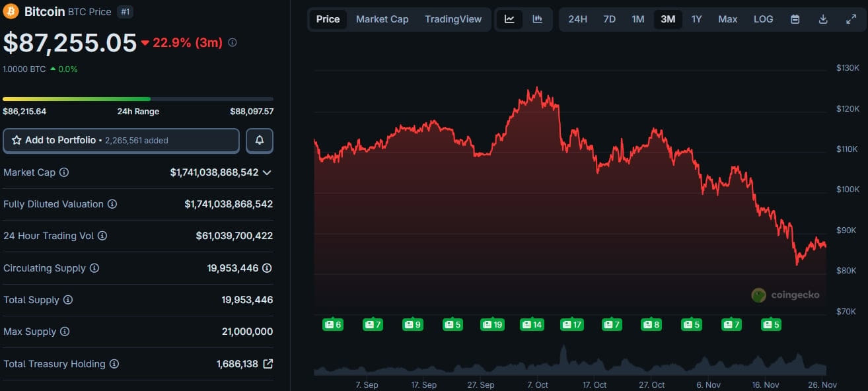Open the calendar date range picker
This screenshot has height=391, width=868.
795,19
